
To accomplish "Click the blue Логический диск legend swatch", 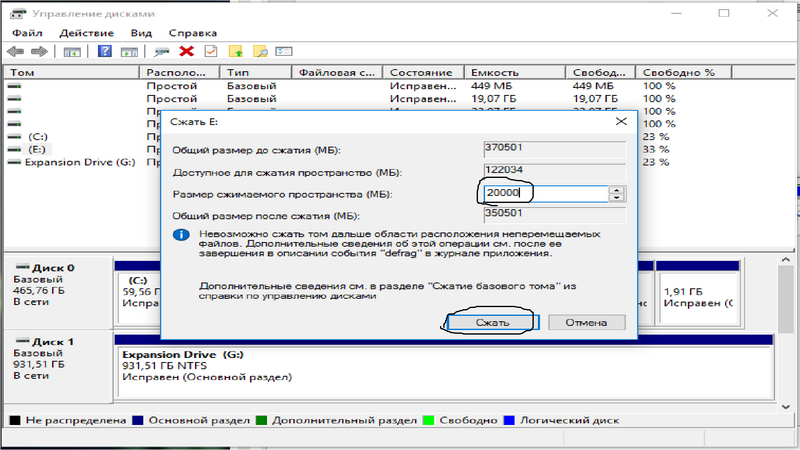I will (509, 420).
